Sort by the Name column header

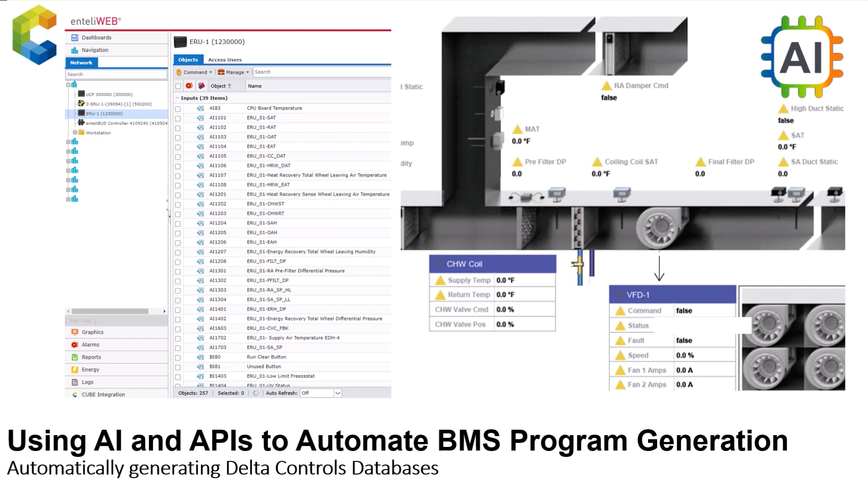255,86
